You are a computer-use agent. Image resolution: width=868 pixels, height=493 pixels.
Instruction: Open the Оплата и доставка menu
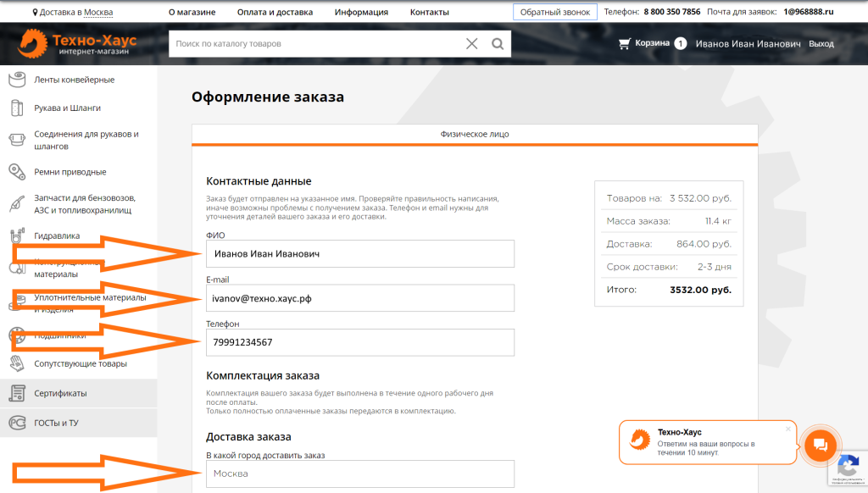(275, 13)
